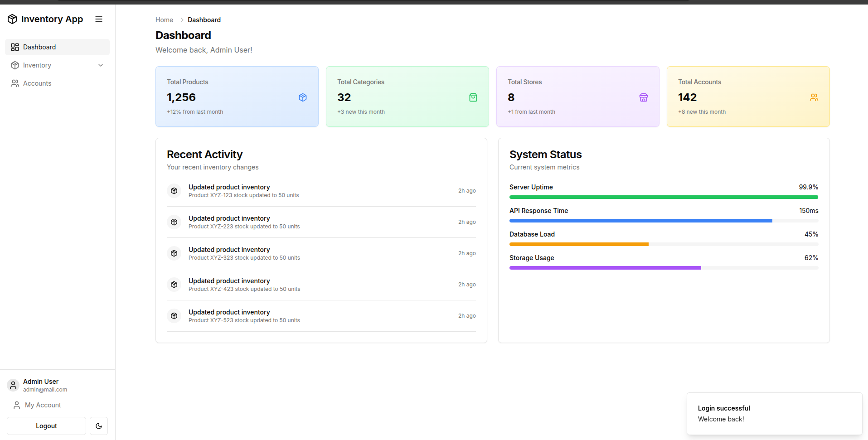Click '+12% from last month' on Products card
This screenshot has height=440, width=868.
195,112
